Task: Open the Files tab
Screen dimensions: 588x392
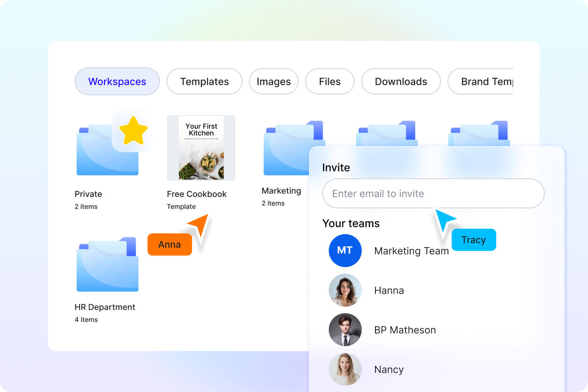Action: 330,81
